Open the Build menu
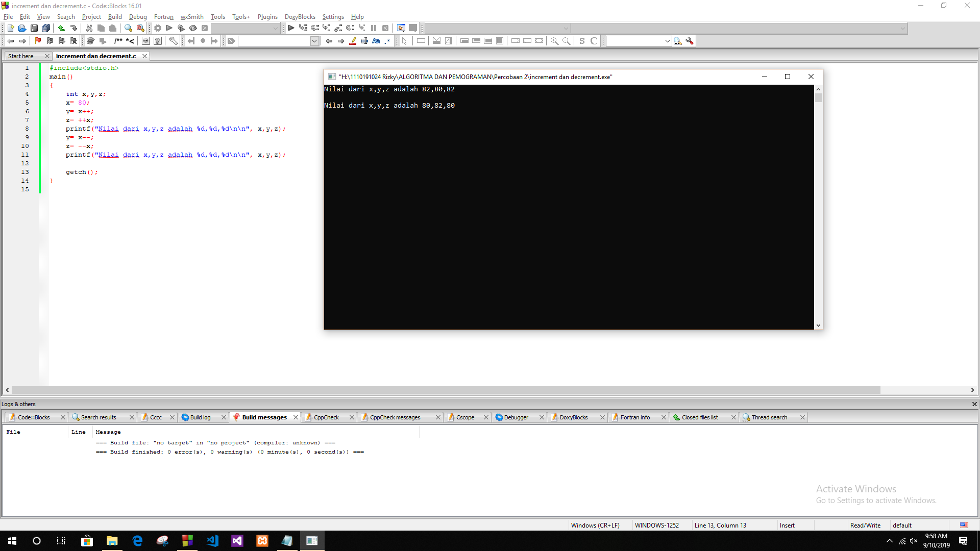 pyautogui.click(x=115, y=17)
